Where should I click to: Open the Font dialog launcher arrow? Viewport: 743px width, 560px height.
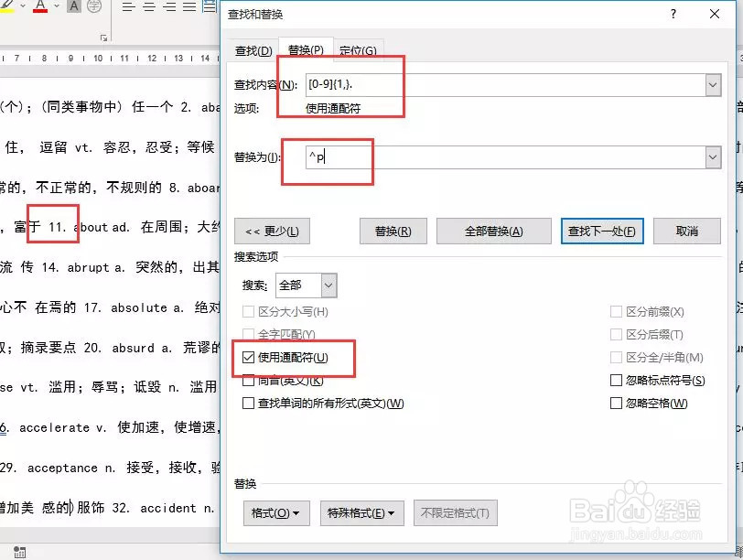point(103,38)
